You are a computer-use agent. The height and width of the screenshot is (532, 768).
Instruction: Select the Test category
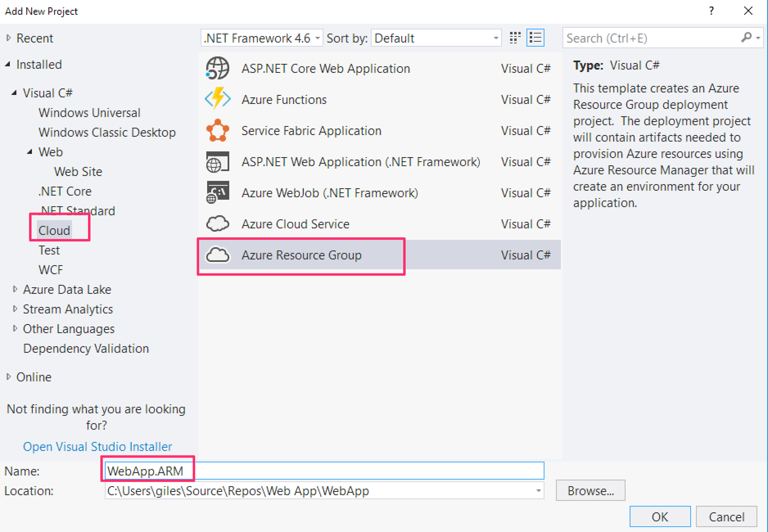(49, 250)
